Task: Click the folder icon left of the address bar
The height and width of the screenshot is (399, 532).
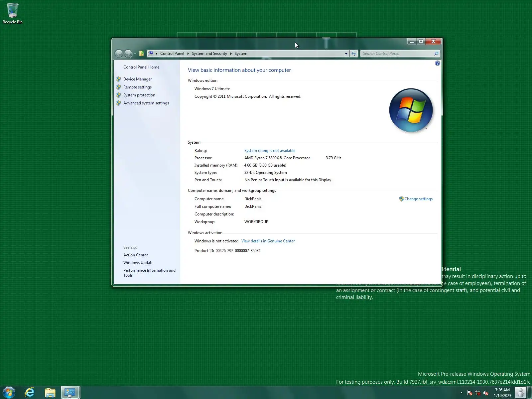Action: tap(141, 54)
